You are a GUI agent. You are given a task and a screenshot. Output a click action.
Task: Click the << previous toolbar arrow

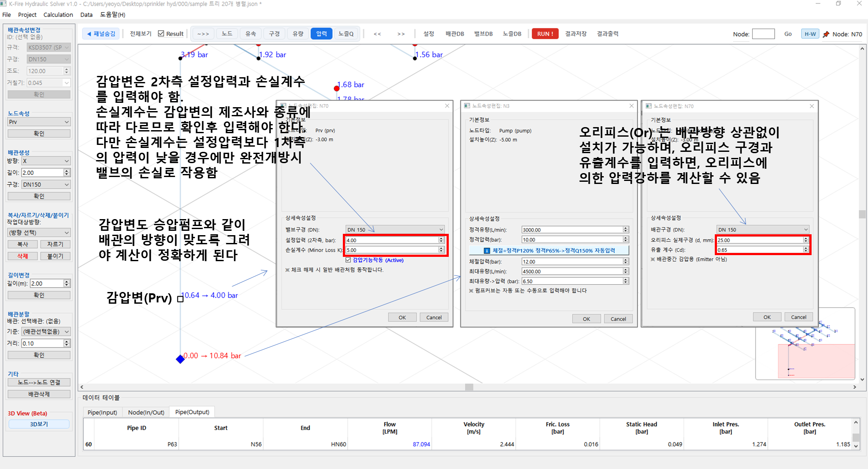pyautogui.click(x=377, y=34)
